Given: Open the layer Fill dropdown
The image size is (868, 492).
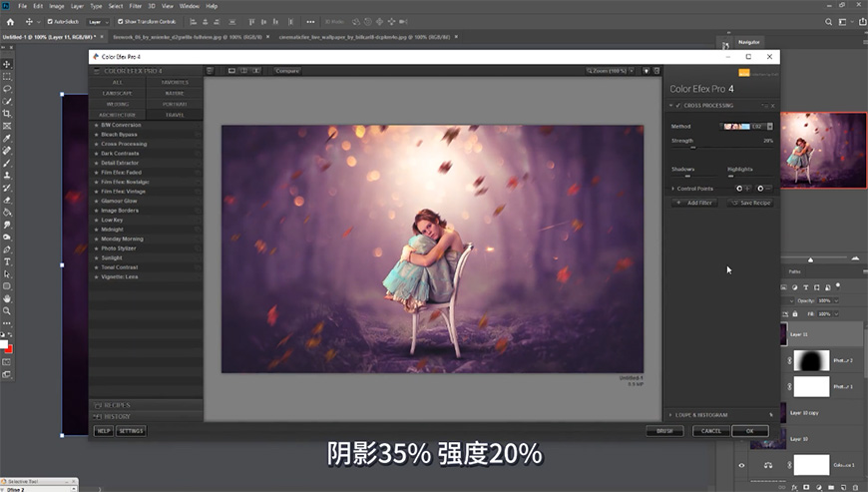Looking at the screenshot, I should (x=836, y=313).
